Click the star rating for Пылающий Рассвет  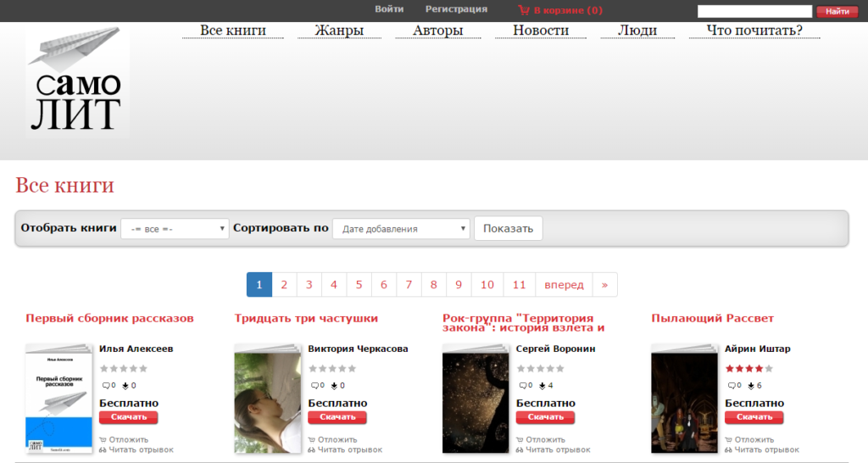tap(749, 369)
